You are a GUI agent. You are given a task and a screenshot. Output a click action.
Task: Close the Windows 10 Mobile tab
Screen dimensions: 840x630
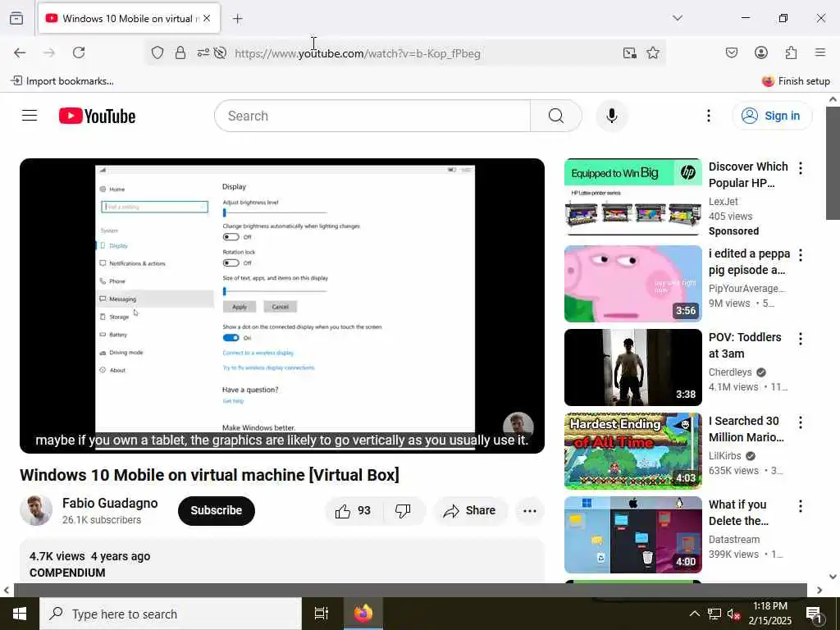coord(207,18)
